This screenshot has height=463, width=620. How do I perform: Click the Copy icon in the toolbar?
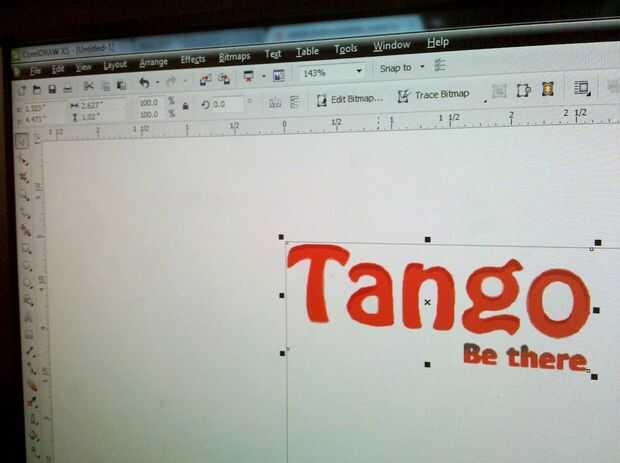coord(106,86)
